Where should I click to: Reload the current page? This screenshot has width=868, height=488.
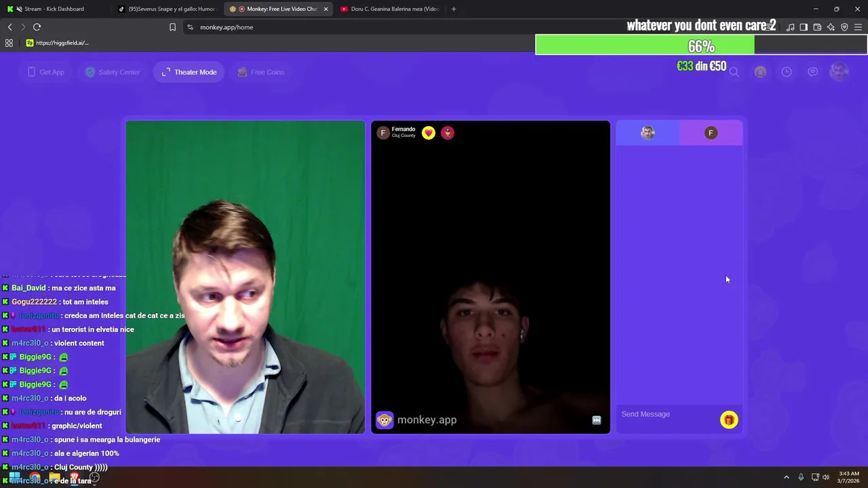37,27
